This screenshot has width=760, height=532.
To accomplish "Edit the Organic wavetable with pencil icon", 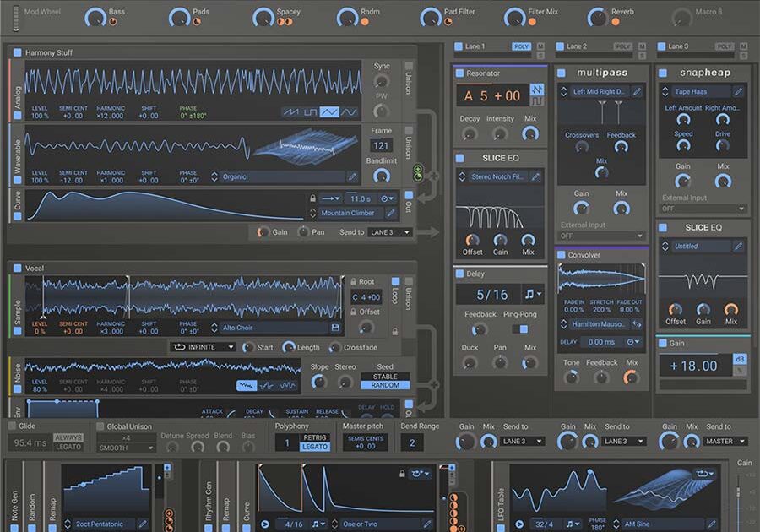I will (x=352, y=176).
